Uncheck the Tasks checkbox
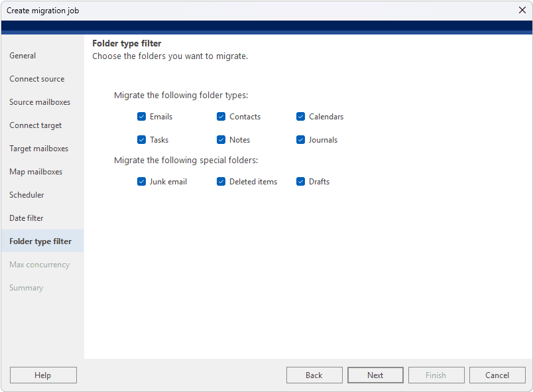533x392 pixels. point(141,140)
